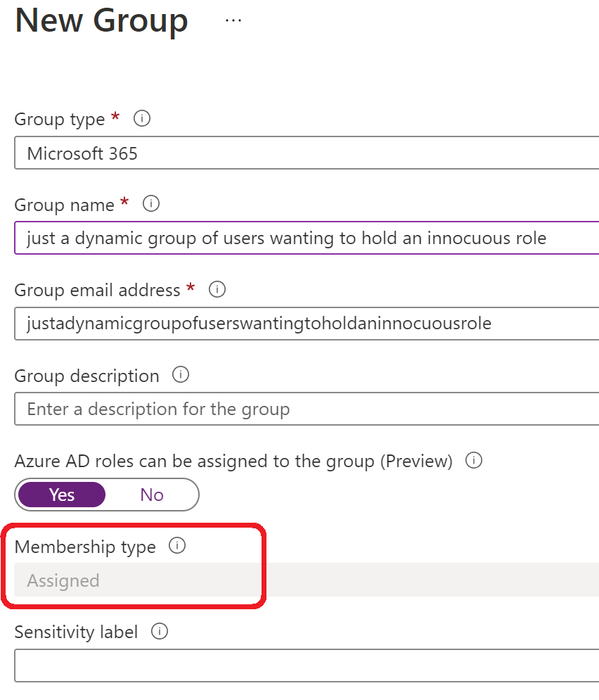This screenshot has width=599, height=700.
Task: Click the New Group page title
Action: (102, 20)
